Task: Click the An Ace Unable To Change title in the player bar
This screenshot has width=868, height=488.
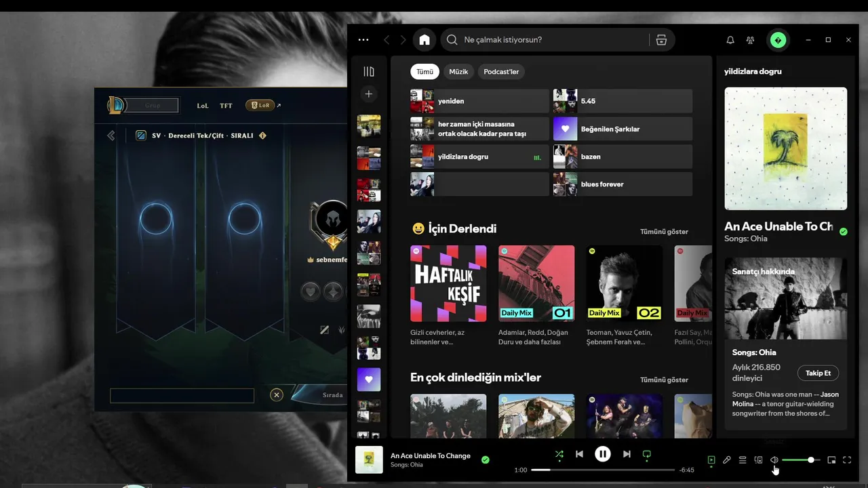Action: click(x=431, y=455)
